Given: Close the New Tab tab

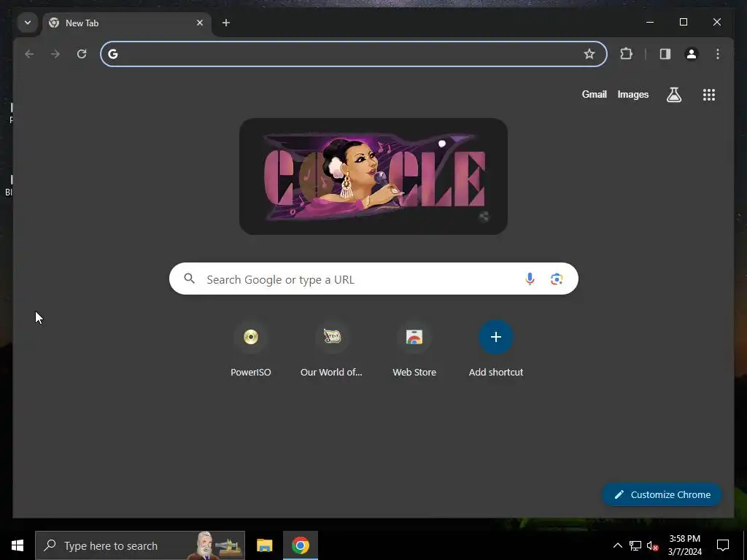Looking at the screenshot, I should [x=200, y=23].
